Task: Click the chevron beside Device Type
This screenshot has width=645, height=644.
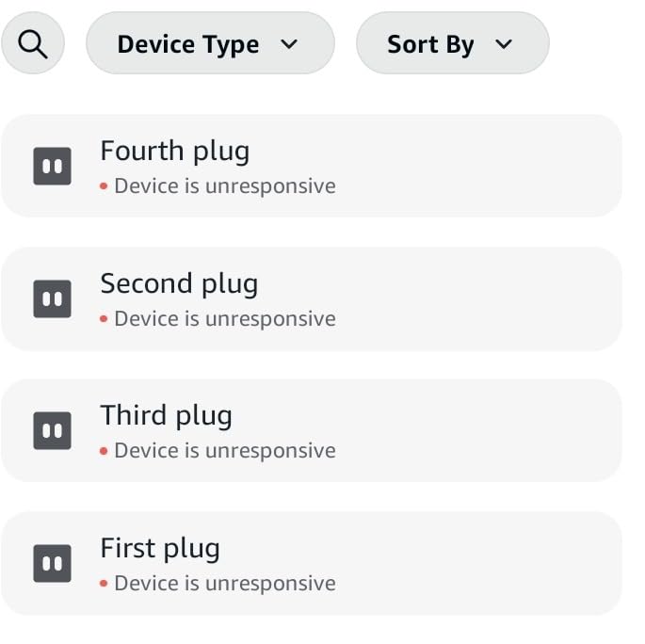Action: pyautogui.click(x=289, y=44)
